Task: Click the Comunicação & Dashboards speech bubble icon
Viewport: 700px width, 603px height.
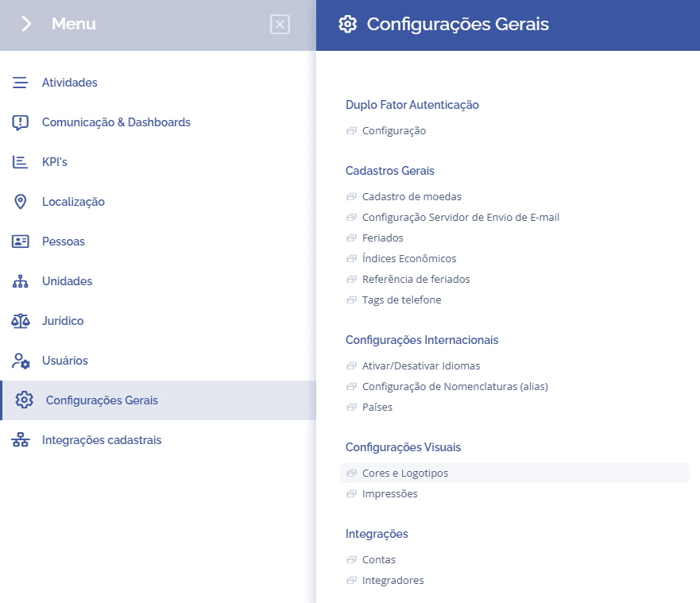Action: 20,122
